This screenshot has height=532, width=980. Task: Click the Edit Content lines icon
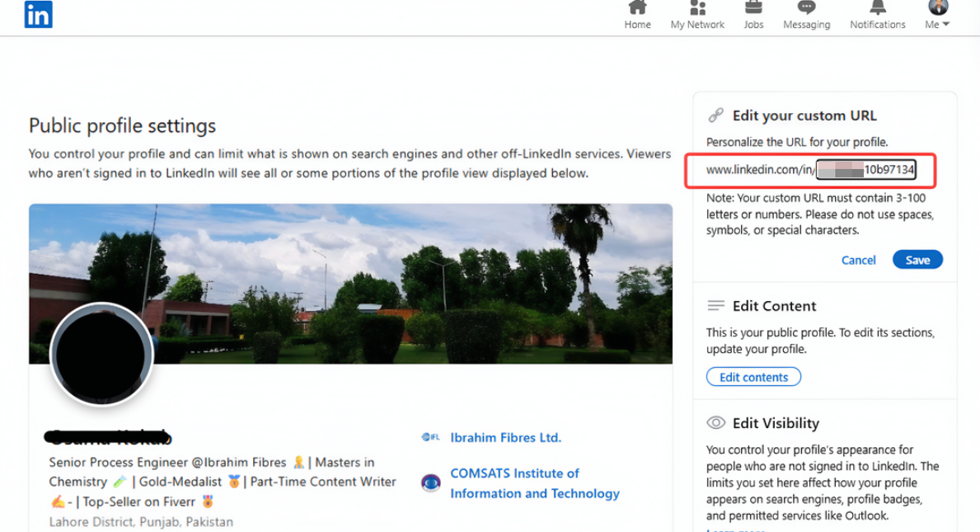[x=715, y=306]
